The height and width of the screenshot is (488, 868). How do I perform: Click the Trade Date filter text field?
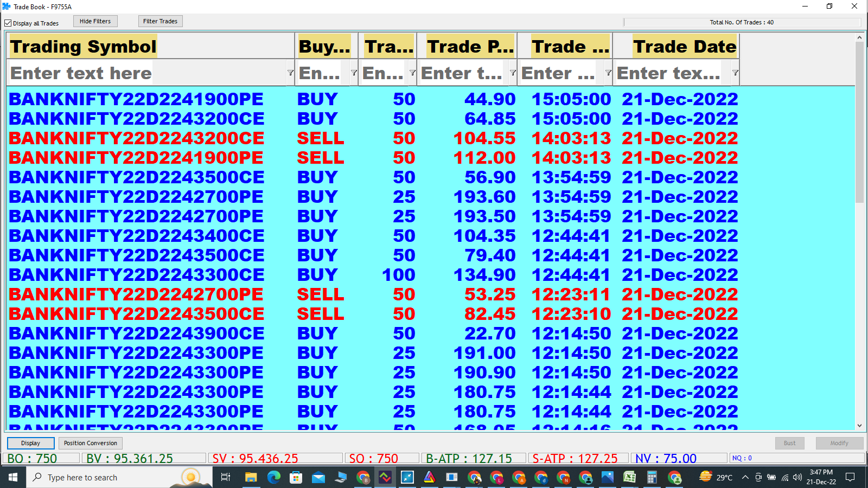(x=673, y=73)
